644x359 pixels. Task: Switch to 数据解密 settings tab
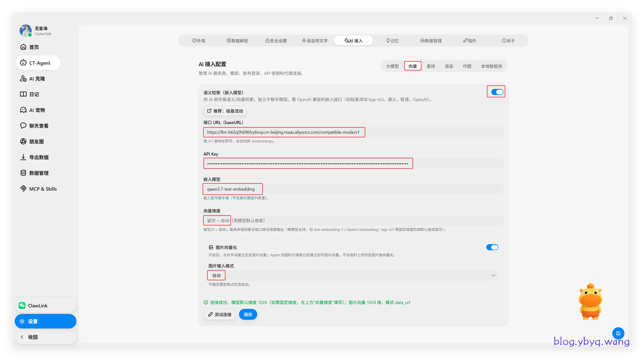pos(237,40)
